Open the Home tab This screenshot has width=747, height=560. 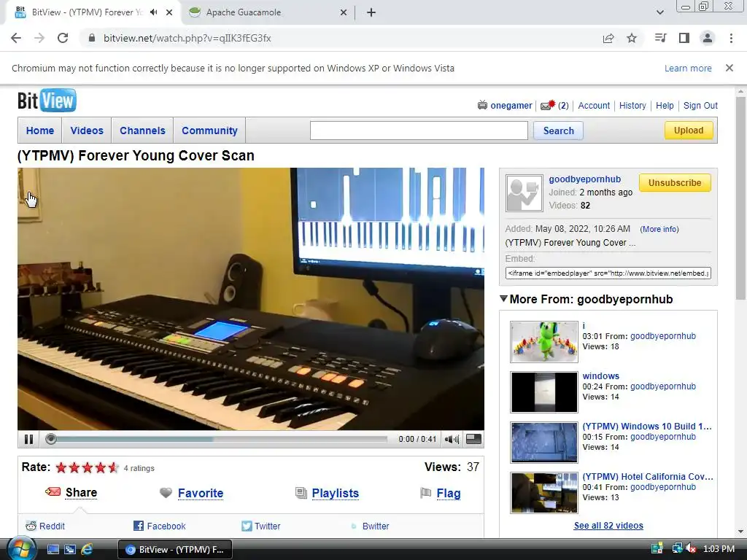tap(40, 131)
